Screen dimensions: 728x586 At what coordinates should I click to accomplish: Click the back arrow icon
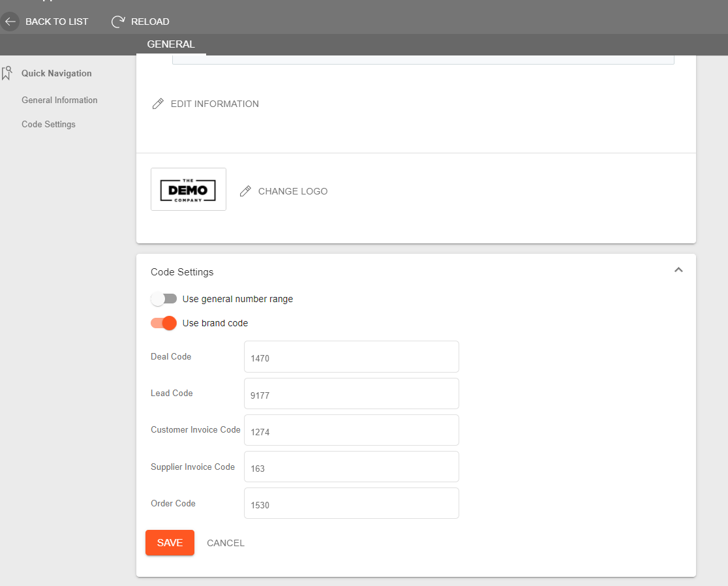pyautogui.click(x=10, y=22)
